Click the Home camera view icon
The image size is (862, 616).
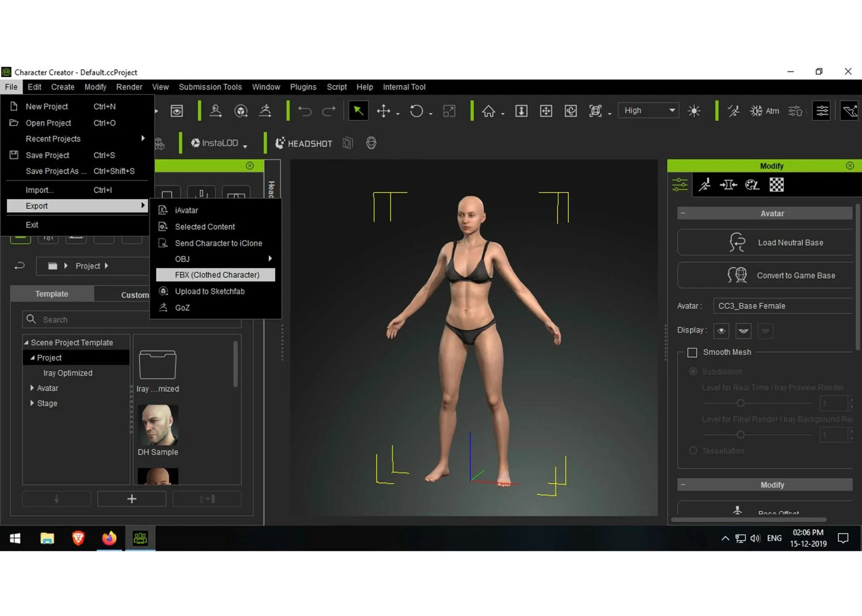coord(488,111)
